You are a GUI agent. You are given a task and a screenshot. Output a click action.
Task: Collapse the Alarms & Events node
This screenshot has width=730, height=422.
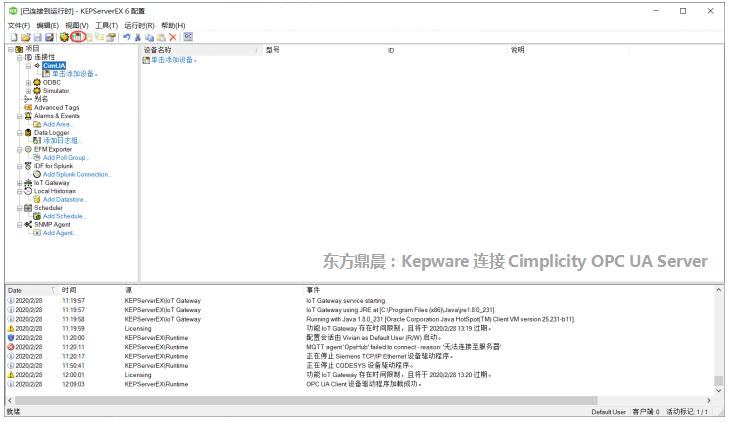tap(20, 116)
